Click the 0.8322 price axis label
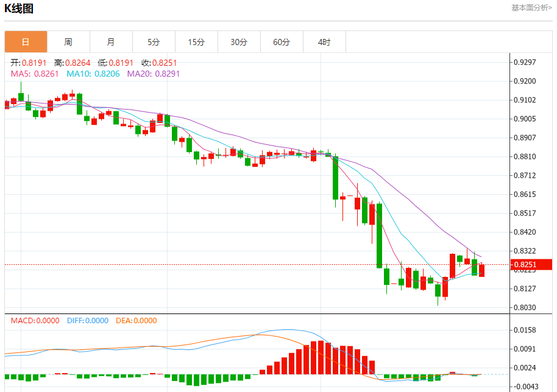This screenshot has height=392, width=557. coord(525,251)
